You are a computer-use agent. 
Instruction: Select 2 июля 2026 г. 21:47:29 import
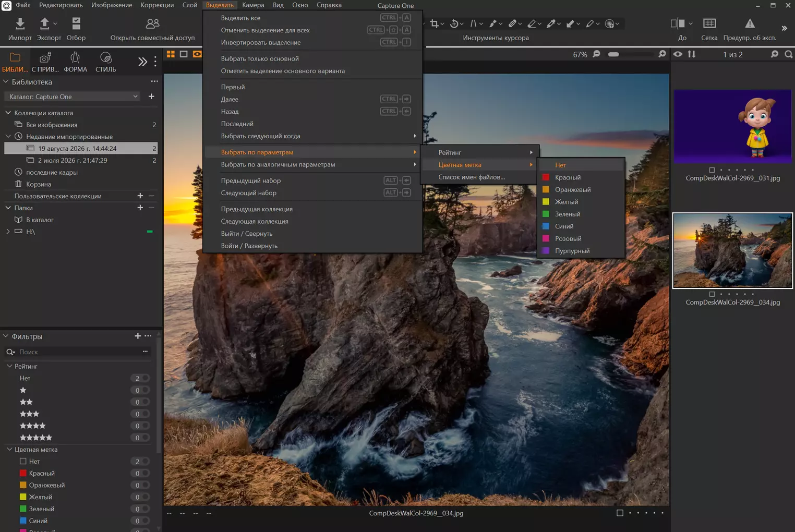(73, 160)
